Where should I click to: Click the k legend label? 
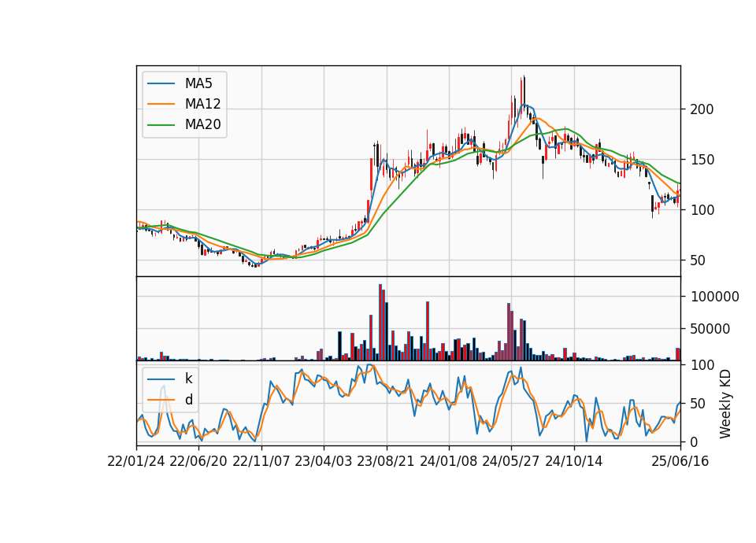[x=188, y=379]
